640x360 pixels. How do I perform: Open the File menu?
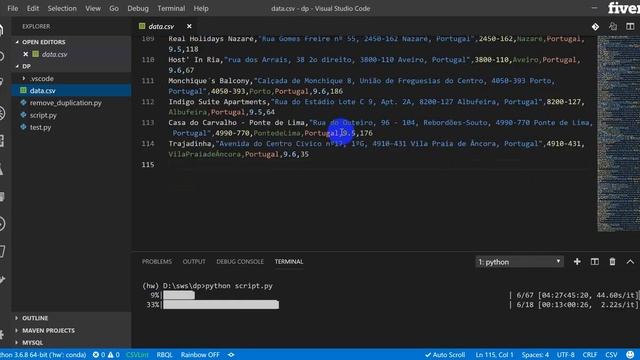click(x=13, y=8)
